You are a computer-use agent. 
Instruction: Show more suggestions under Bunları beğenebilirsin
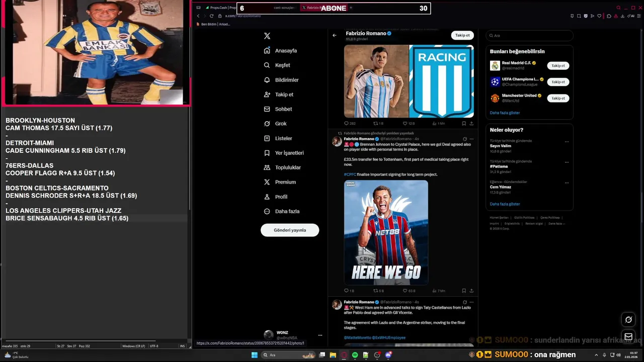click(505, 113)
